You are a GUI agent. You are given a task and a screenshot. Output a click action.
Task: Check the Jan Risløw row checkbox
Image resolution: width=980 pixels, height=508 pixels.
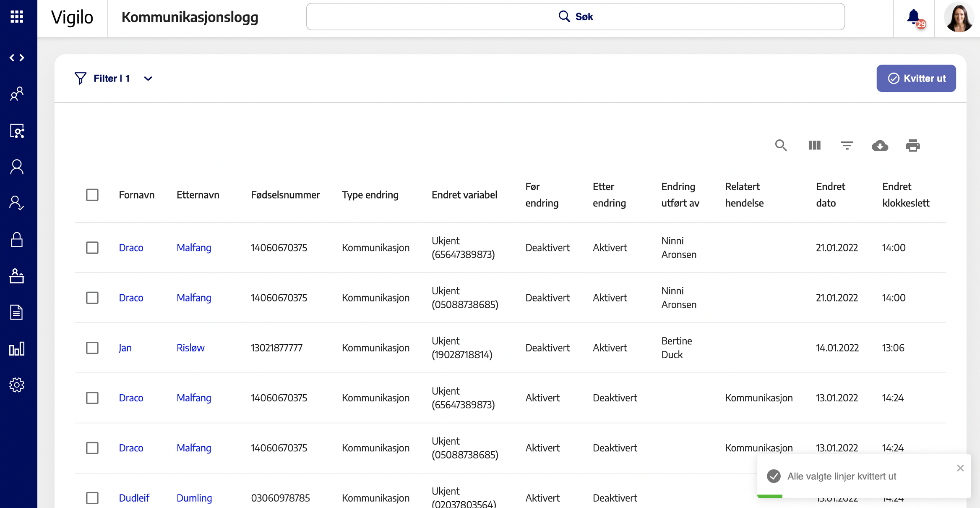(x=92, y=348)
